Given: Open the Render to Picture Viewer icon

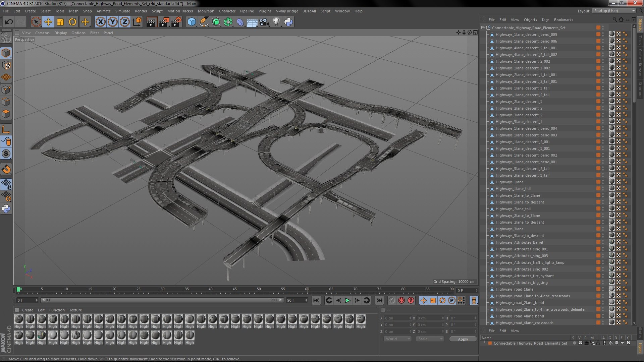Looking at the screenshot, I should coord(164,22).
